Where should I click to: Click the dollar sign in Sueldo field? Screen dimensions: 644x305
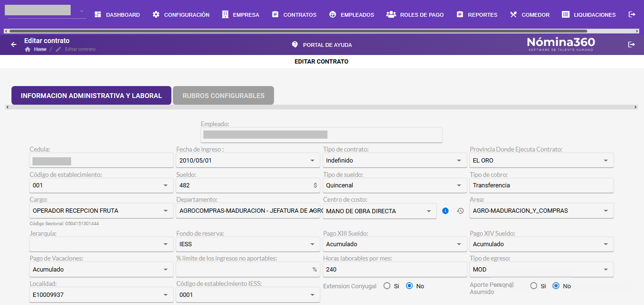pyautogui.click(x=315, y=185)
